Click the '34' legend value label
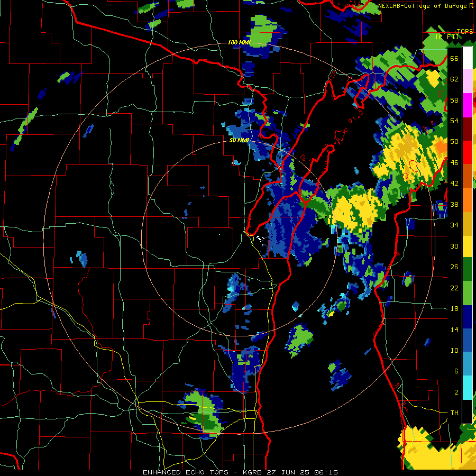This screenshot has width=476, height=476. 454,225
